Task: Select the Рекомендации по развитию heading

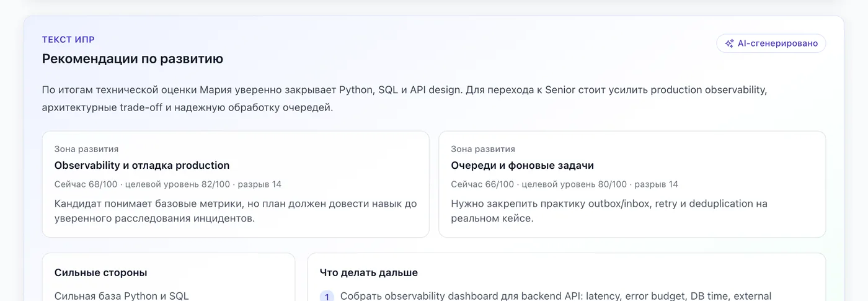Action: [x=133, y=59]
